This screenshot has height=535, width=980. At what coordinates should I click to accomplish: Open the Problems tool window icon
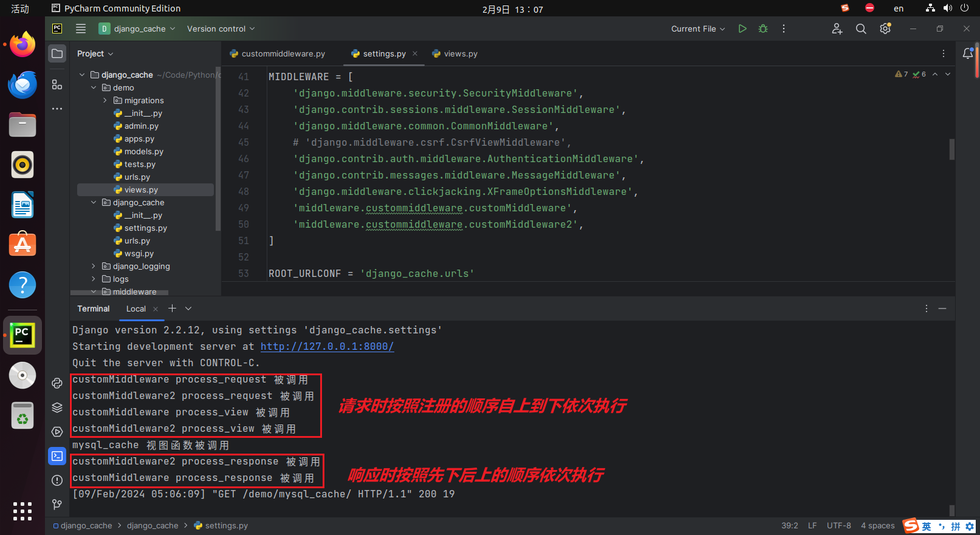pyautogui.click(x=57, y=480)
